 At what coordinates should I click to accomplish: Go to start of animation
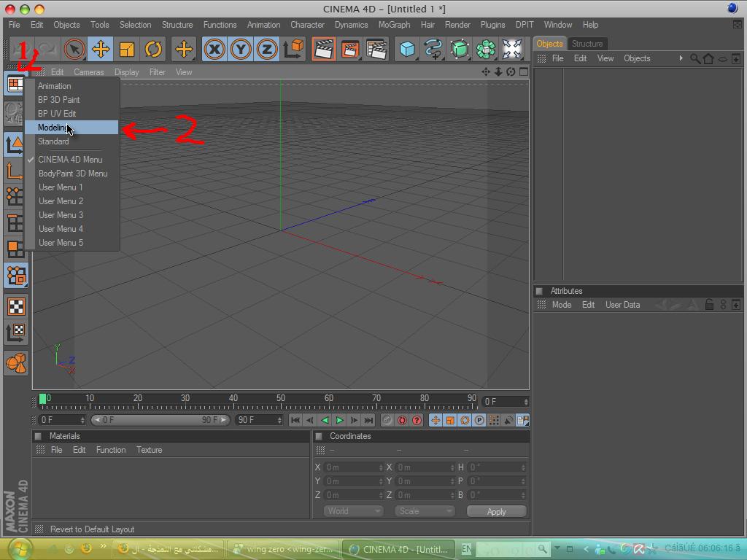tap(295, 420)
